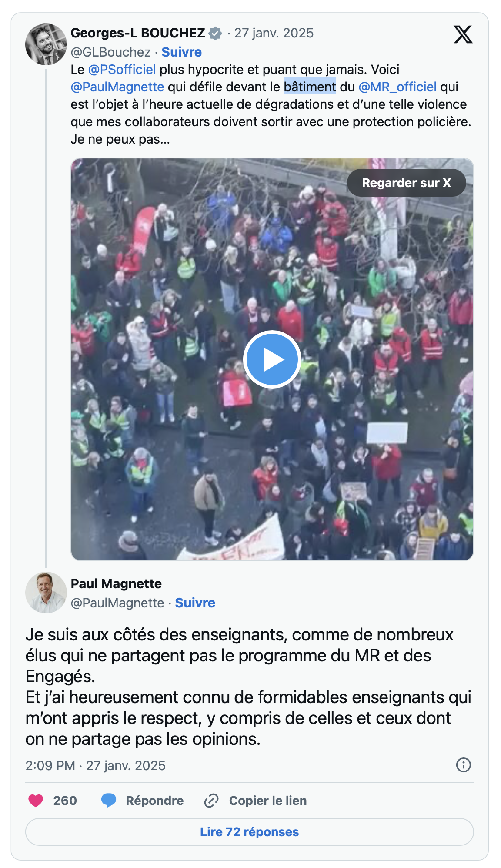Click Copier le lien text
This screenshot has width=501, height=868.
tap(268, 801)
